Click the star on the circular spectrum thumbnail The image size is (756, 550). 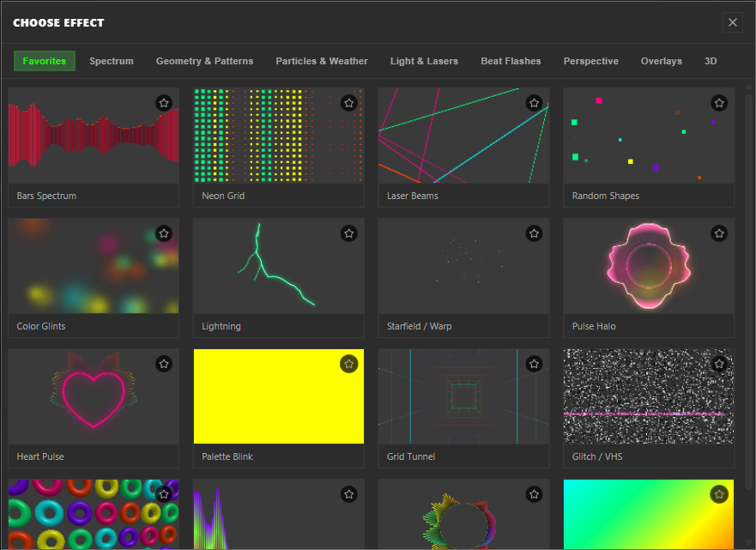[x=535, y=494]
